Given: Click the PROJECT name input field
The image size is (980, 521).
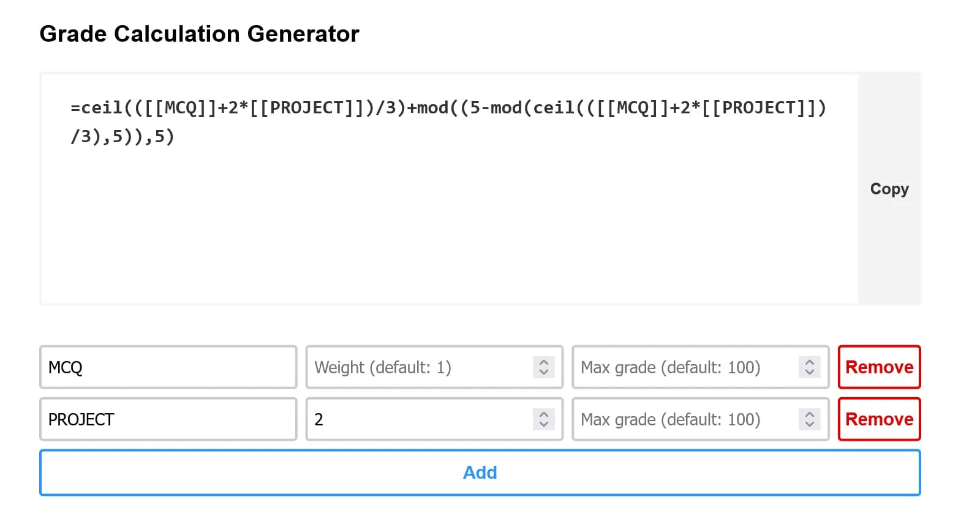Looking at the screenshot, I should click(x=168, y=419).
